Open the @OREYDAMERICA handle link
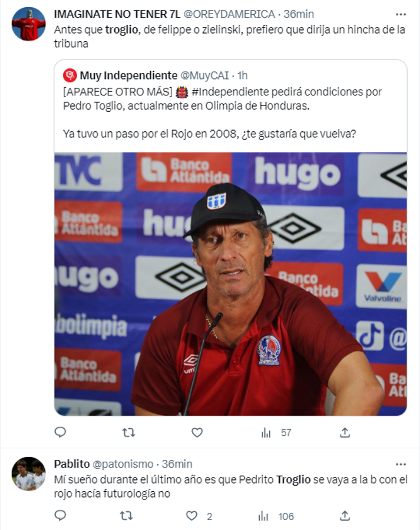Viewport: 420px width, 530px height. [229, 14]
